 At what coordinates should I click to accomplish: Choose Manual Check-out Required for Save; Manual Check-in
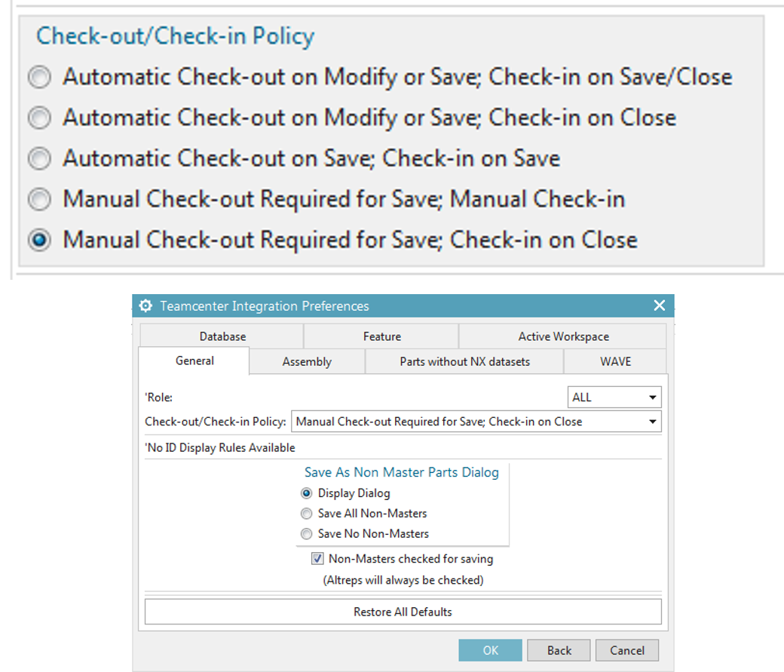pos(38,199)
